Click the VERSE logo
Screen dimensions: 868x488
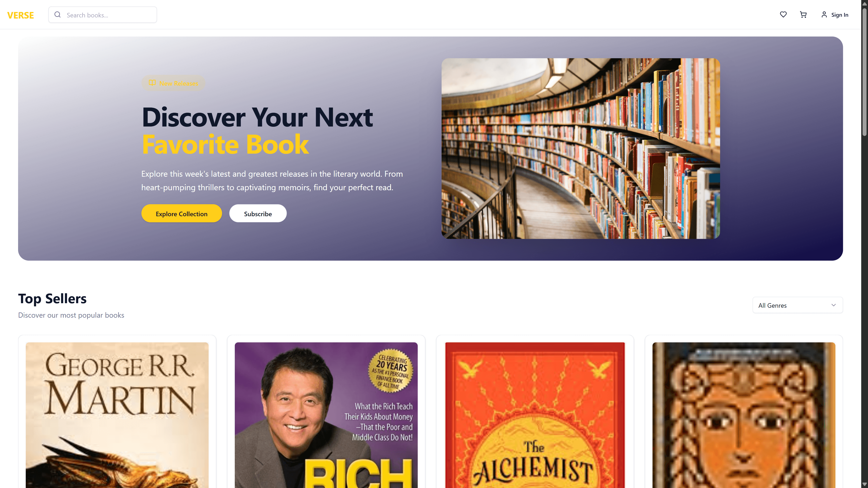click(x=20, y=15)
